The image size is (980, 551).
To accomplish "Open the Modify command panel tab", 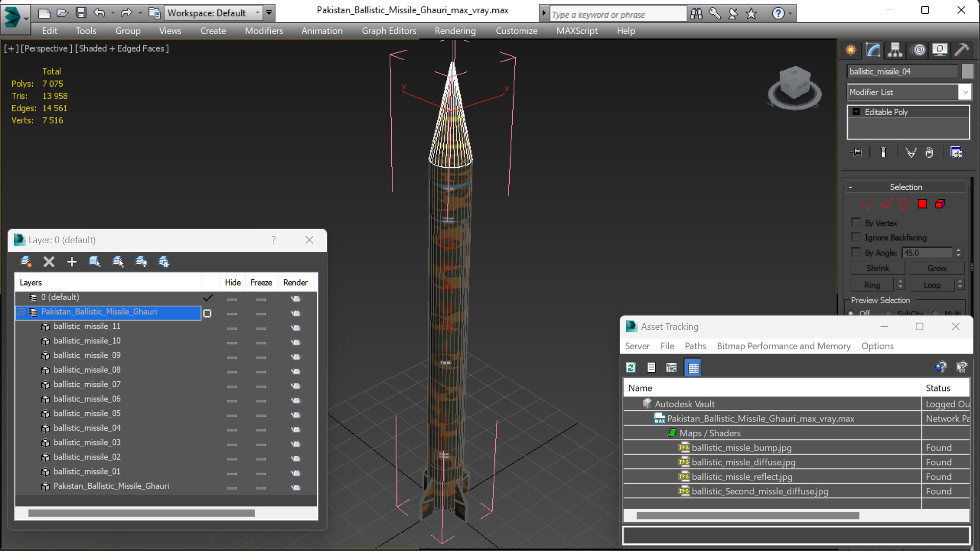I will [x=873, y=49].
